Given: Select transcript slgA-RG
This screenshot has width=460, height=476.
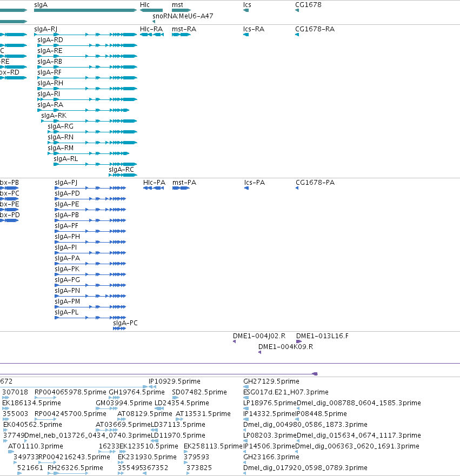Looking at the screenshot, I should point(92,132).
